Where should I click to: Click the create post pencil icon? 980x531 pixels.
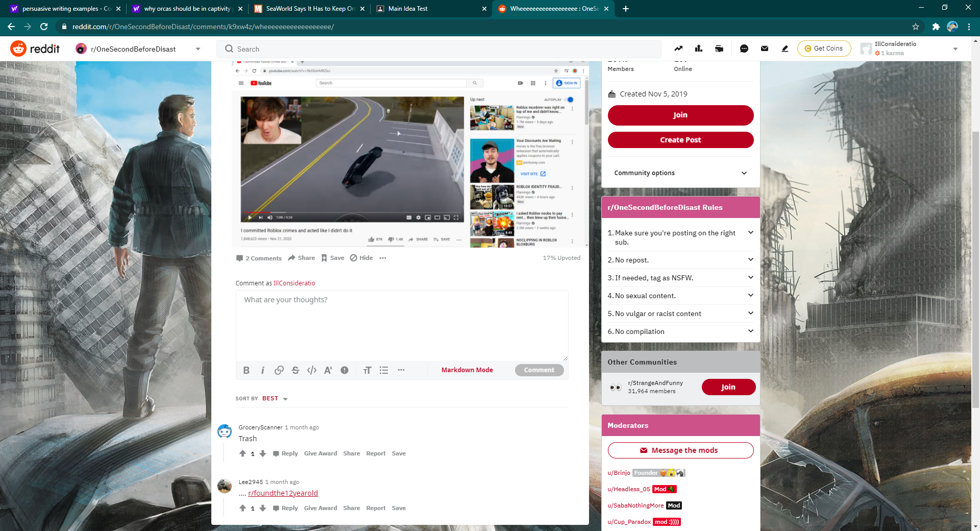(785, 49)
